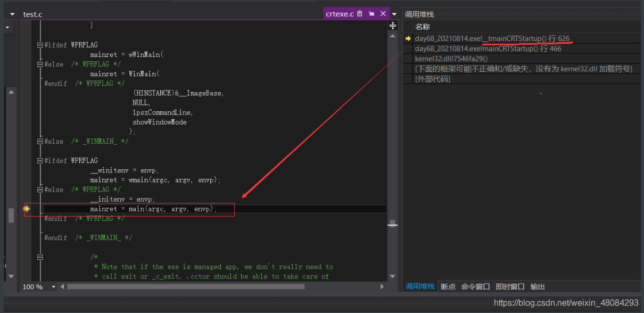Click the mainret = wWinMain( line

[127, 55]
